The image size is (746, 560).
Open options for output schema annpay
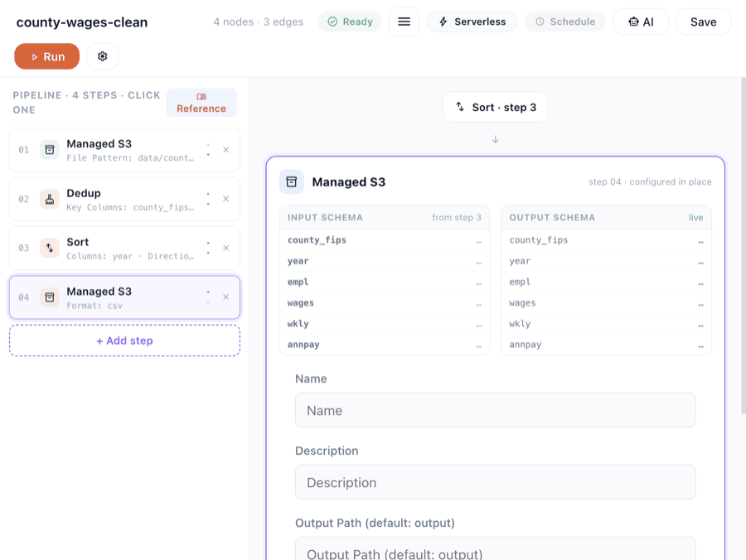coord(700,346)
